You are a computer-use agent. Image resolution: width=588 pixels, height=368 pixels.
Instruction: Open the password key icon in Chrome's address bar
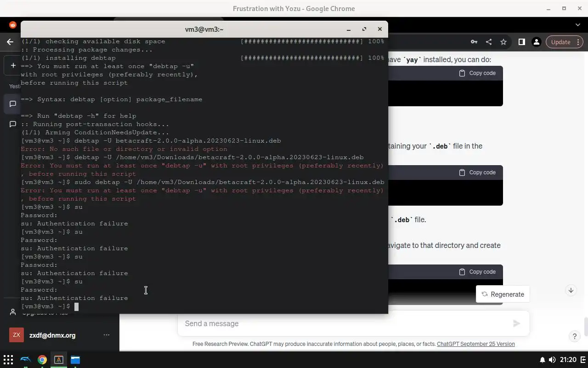474,42
